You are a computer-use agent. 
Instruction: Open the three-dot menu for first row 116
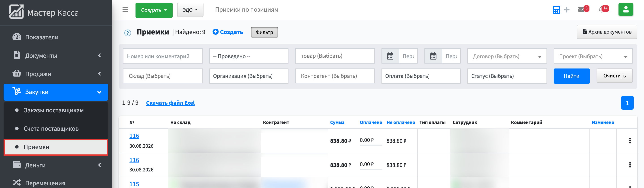(x=630, y=141)
